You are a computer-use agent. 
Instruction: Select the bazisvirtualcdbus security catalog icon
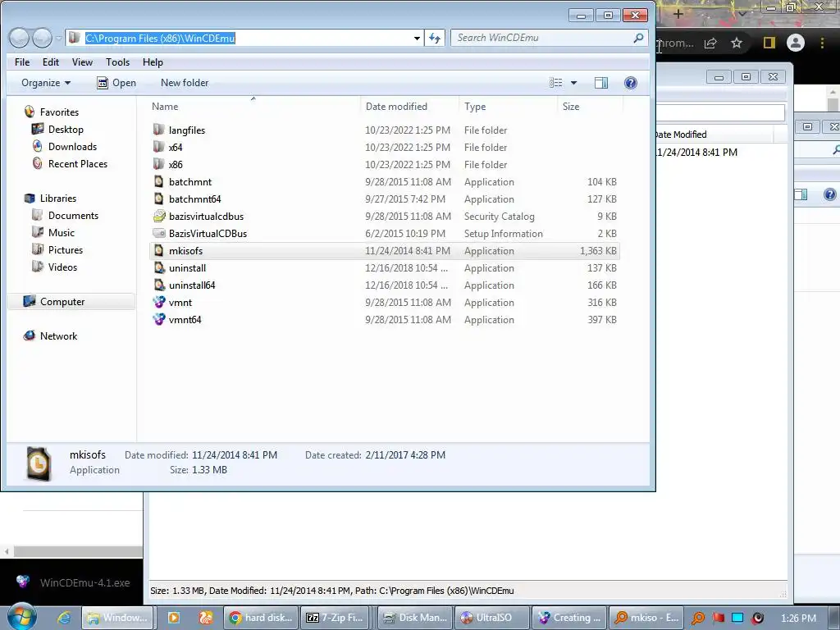point(159,216)
